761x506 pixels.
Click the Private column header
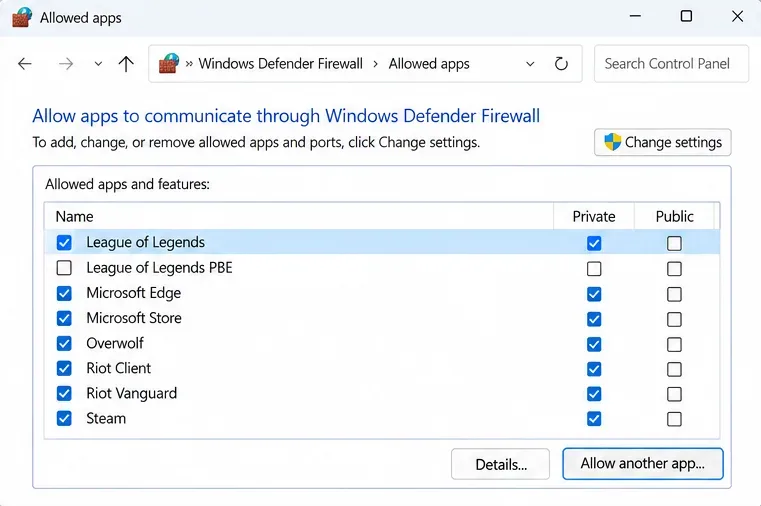point(594,216)
